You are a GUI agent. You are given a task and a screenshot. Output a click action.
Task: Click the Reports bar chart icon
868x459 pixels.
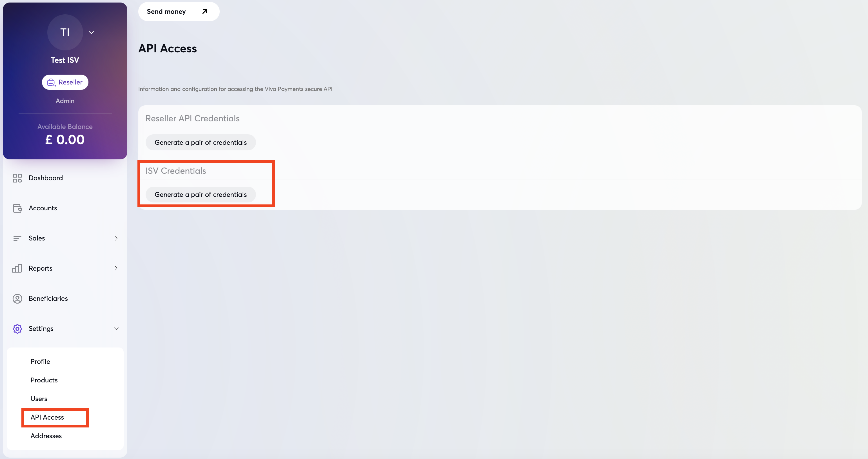pos(17,268)
